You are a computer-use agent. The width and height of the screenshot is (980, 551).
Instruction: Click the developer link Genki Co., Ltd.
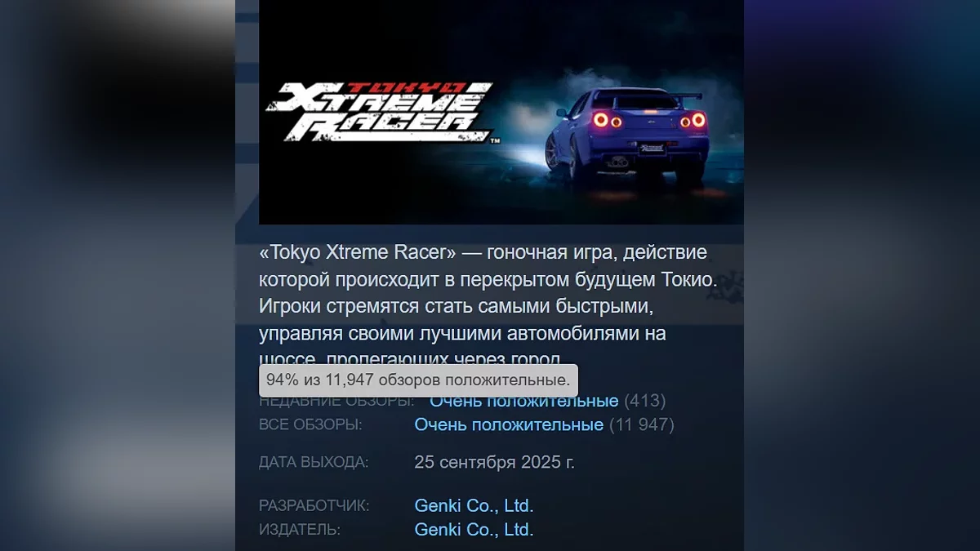pos(474,505)
